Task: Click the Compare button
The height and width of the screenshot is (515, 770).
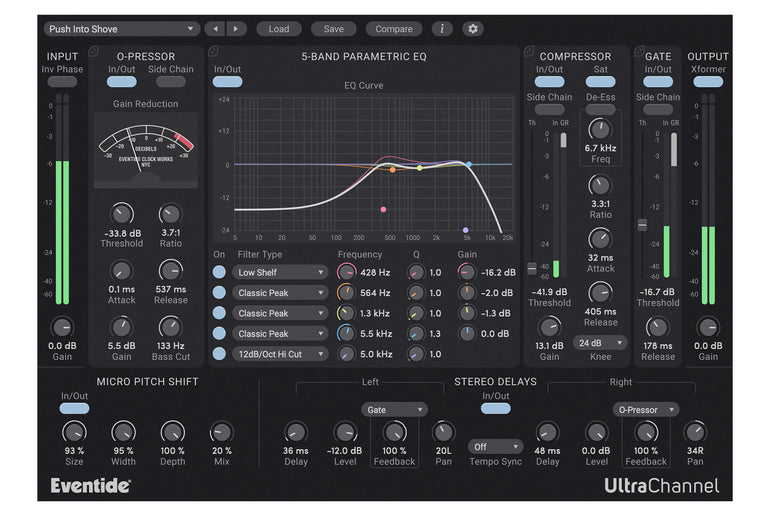Action: pyautogui.click(x=394, y=29)
